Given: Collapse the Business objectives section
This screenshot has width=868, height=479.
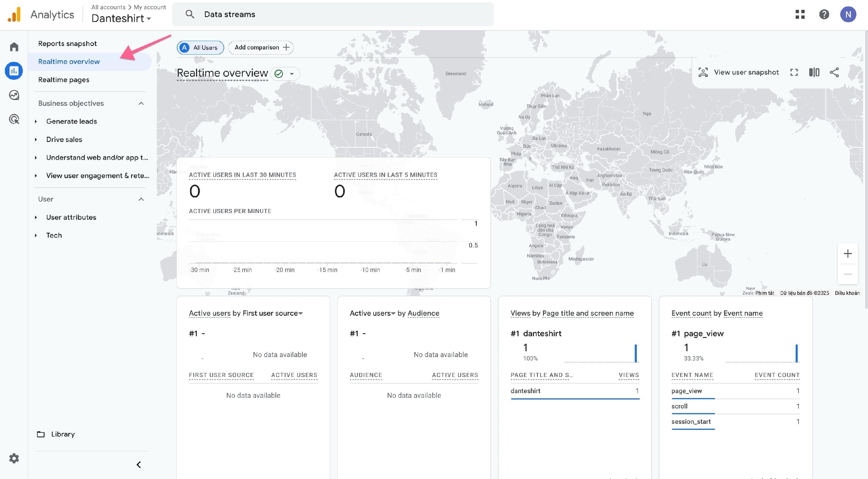Looking at the screenshot, I should tap(141, 103).
